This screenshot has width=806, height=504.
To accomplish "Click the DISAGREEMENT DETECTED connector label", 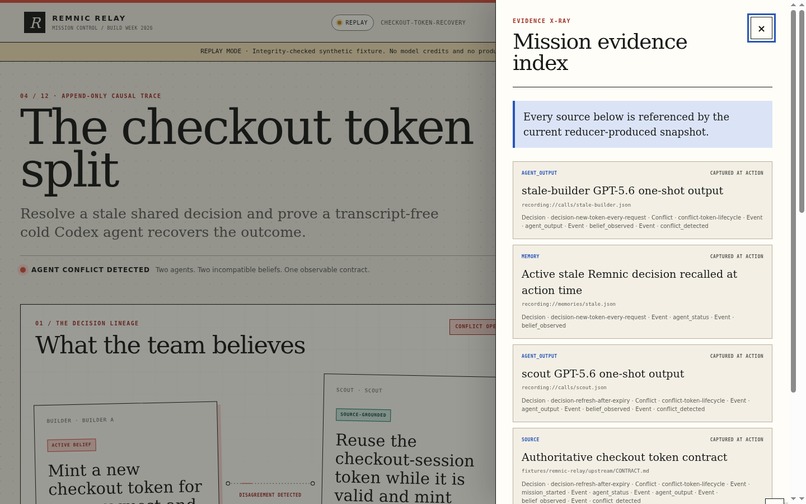I will point(270,495).
